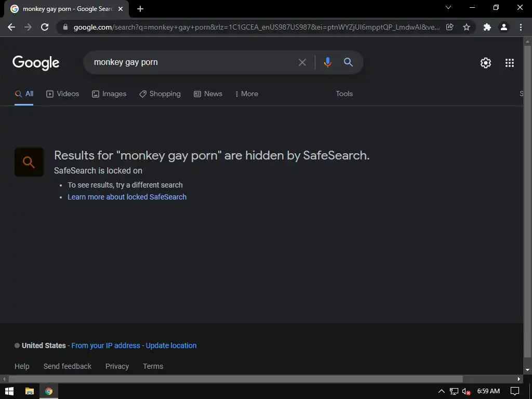This screenshot has width=532, height=399.
Task: Click the Google logo
Action: (x=36, y=63)
